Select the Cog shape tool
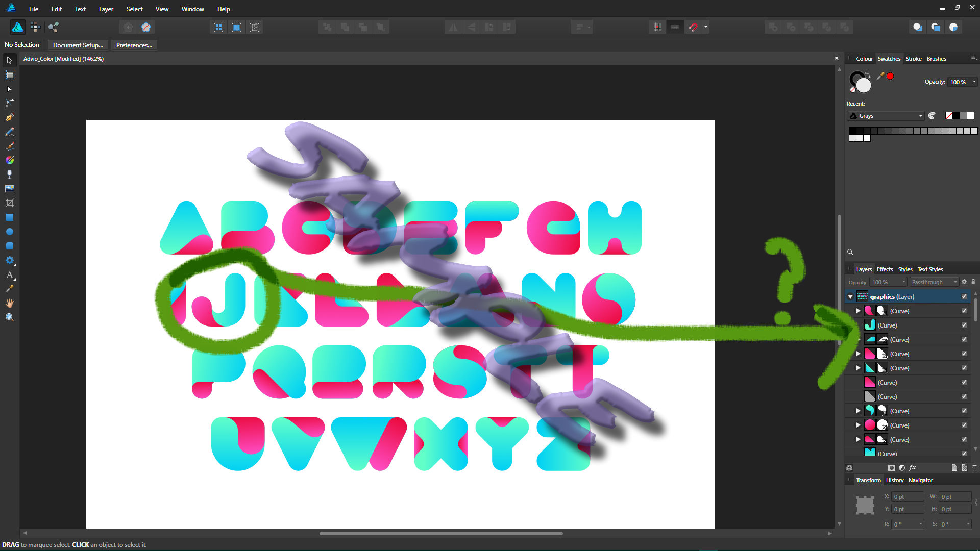The height and width of the screenshot is (551, 980). click(x=9, y=260)
